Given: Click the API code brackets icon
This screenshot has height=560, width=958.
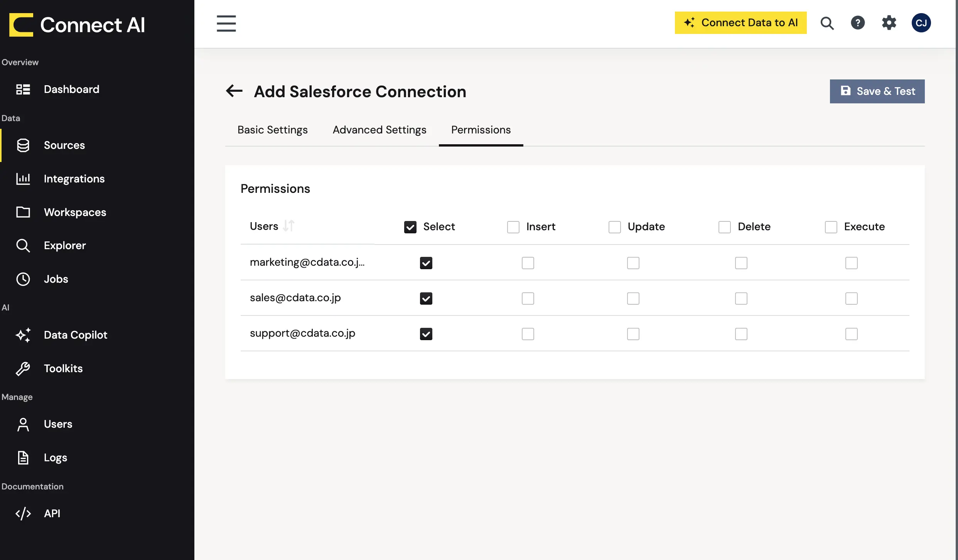Looking at the screenshot, I should [x=23, y=513].
